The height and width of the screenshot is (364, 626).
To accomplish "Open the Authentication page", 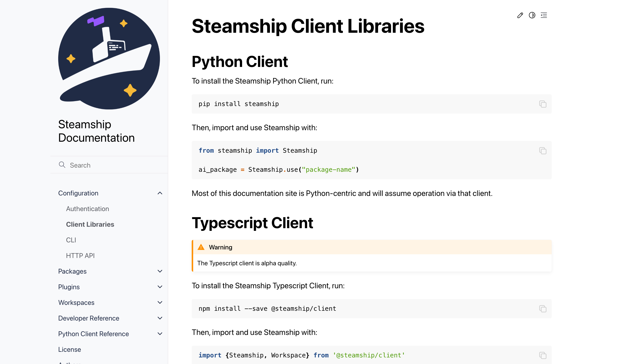I will tap(88, 209).
